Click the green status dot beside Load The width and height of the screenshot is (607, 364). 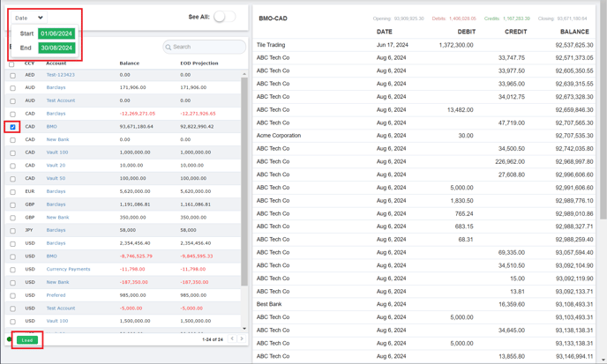(x=10, y=339)
